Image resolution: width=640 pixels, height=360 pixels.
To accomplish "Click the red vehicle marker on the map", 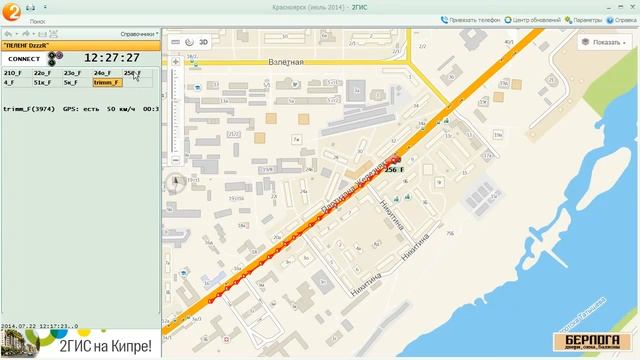I will tap(394, 160).
